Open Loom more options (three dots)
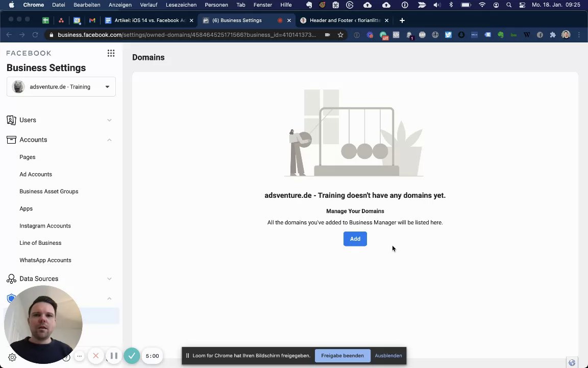The image size is (588, 368). click(x=79, y=356)
